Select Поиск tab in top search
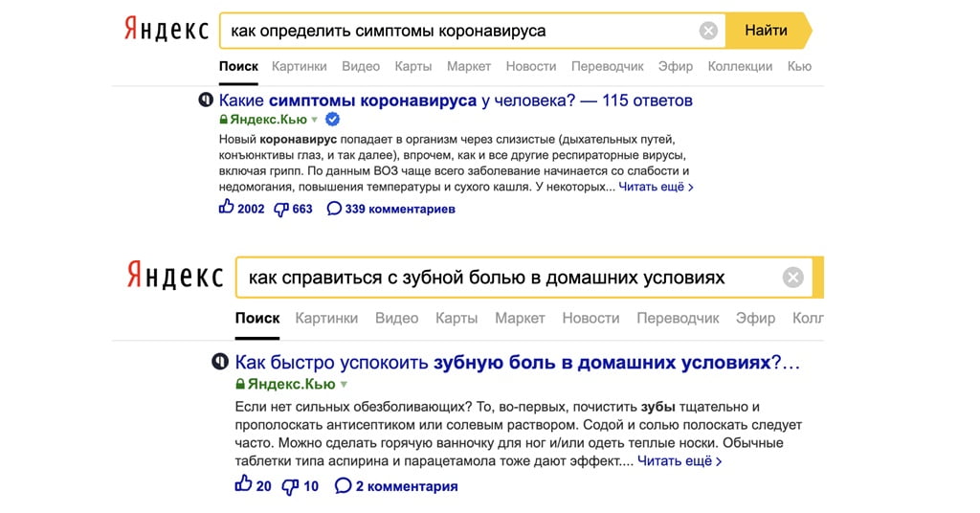980x513 pixels. [x=238, y=66]
